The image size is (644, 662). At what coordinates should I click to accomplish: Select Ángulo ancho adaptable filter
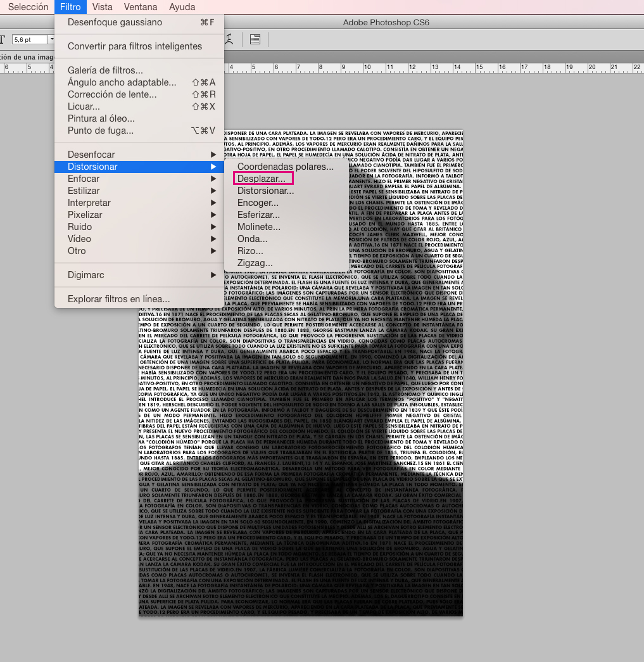pyautogui.click(x=139, y=82)
